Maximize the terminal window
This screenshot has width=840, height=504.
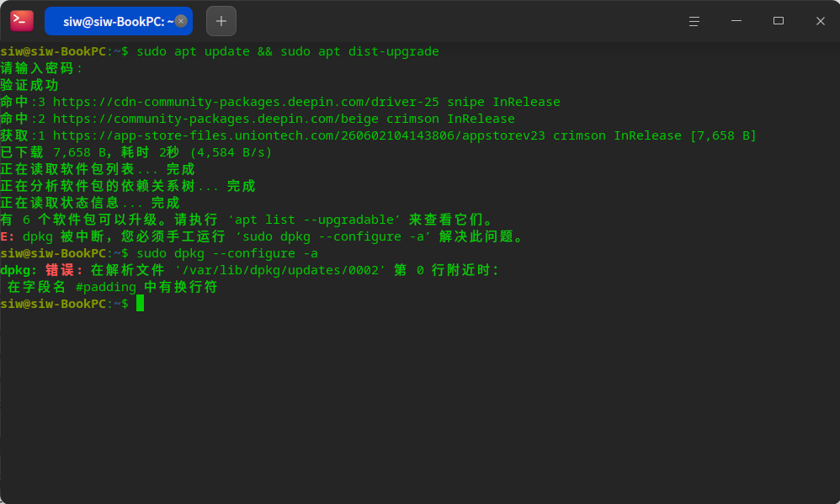click(x=779, y=21)
